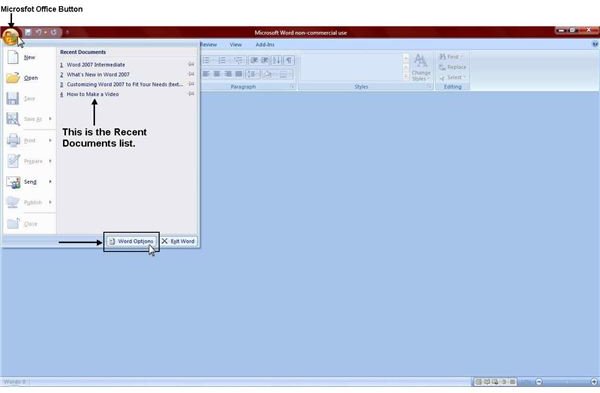Expand the Customize Quick Access Toolbar arrow
This screenshot has height=393, width=600.
[x=67, y=33]
